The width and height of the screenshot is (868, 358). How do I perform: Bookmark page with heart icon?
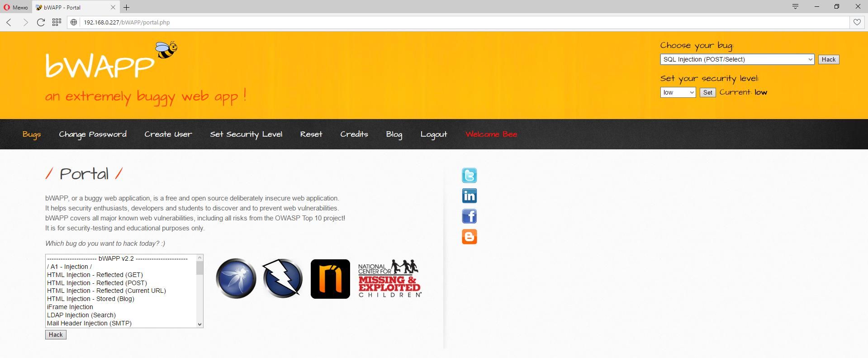(x=857, y=22)
